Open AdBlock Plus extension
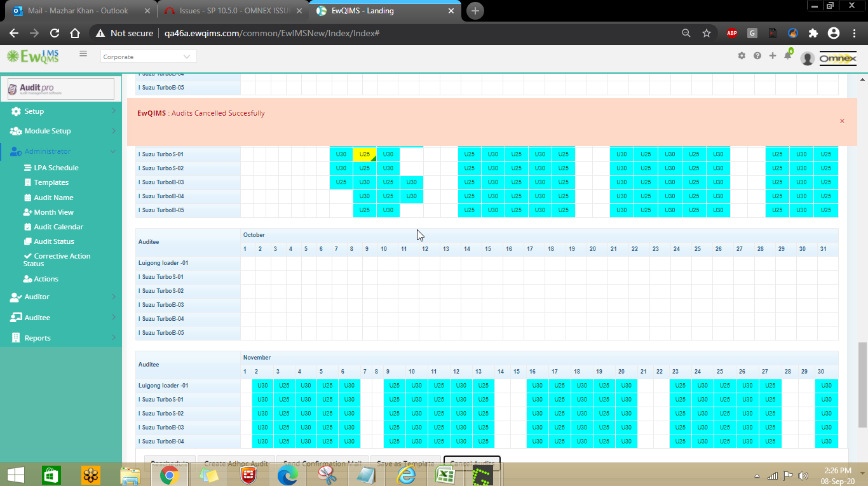 click(732, 33)
